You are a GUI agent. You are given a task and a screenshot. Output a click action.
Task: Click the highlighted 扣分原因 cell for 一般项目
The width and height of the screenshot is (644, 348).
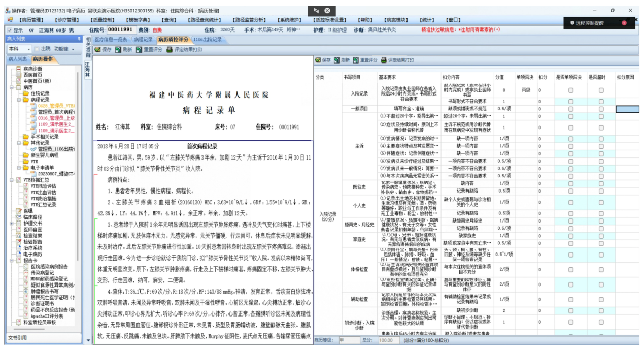pos(628,109)
